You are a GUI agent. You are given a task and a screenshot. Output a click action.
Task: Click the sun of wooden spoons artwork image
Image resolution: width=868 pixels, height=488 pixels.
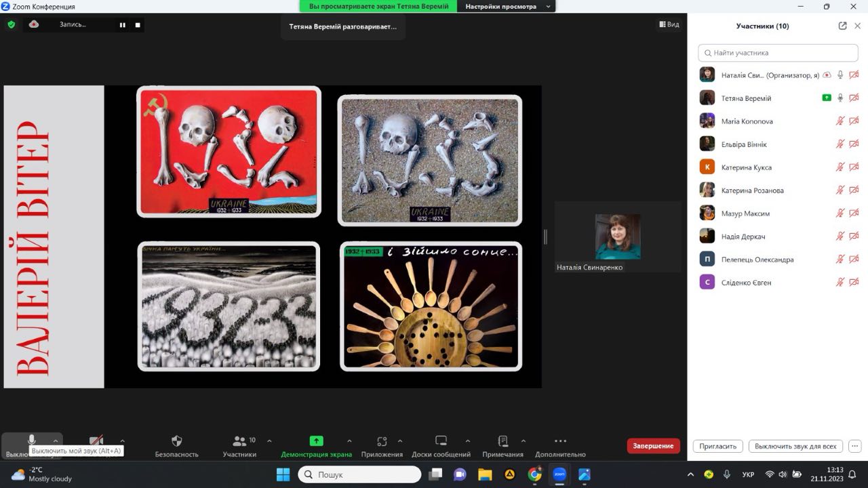(x=431, y=306)
